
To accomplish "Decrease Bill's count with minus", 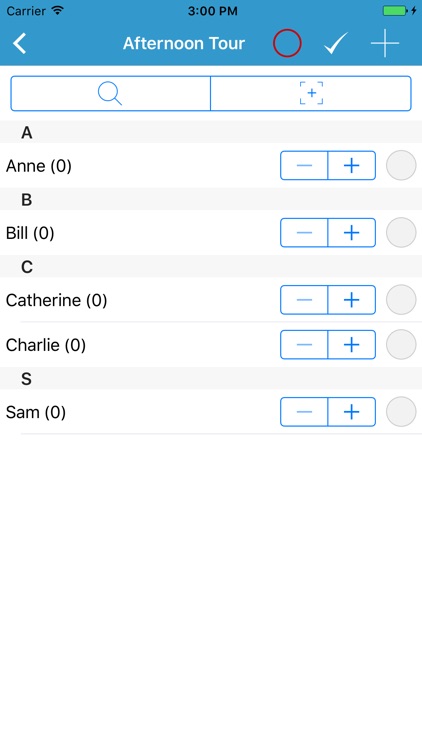I will (304, 232).
